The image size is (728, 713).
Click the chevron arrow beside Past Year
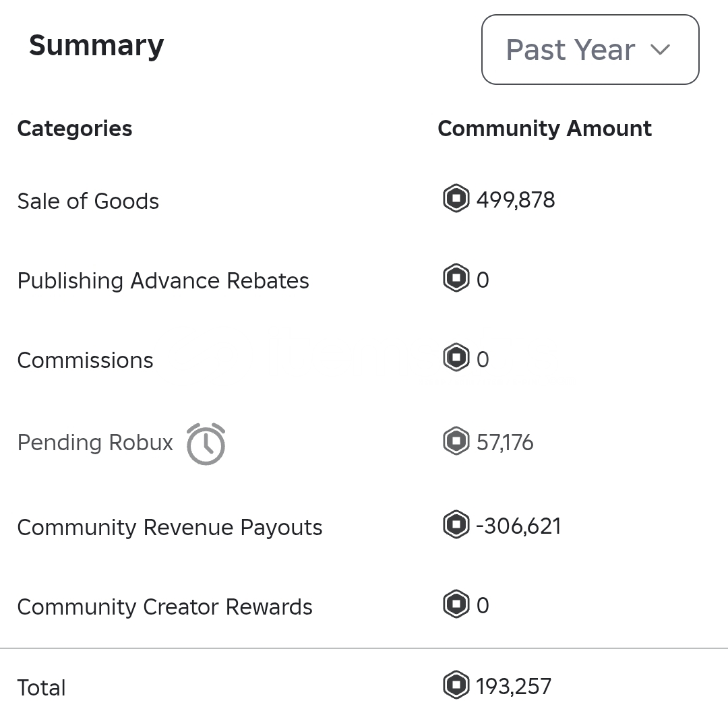click(660, 50)
